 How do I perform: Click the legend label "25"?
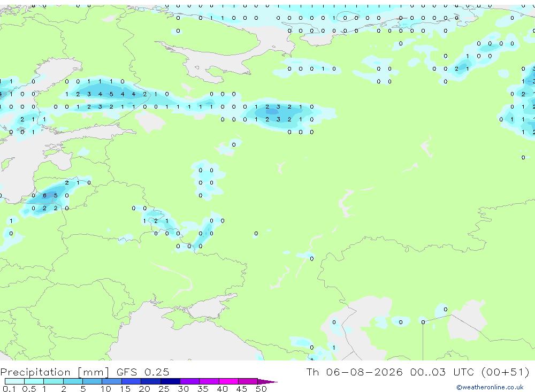coord(164,389)
